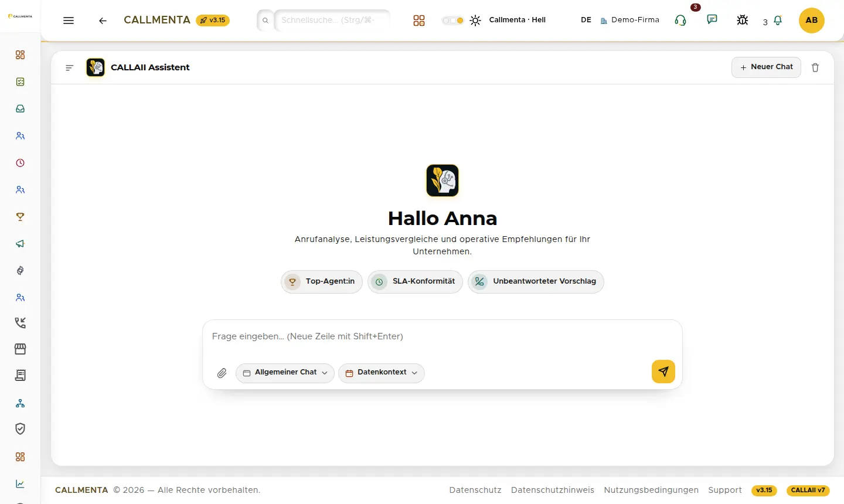Screen dimensions: 844x504
Task: Open the megaphone campaigns sidebar icon
Action: pyautogui.click(x=21, y=244)
